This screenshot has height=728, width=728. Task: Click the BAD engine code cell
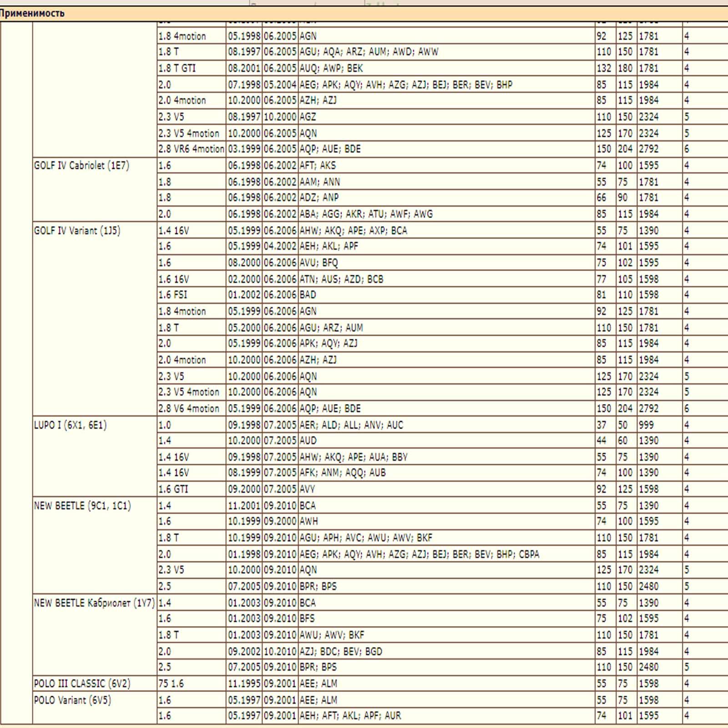[308, 294]
